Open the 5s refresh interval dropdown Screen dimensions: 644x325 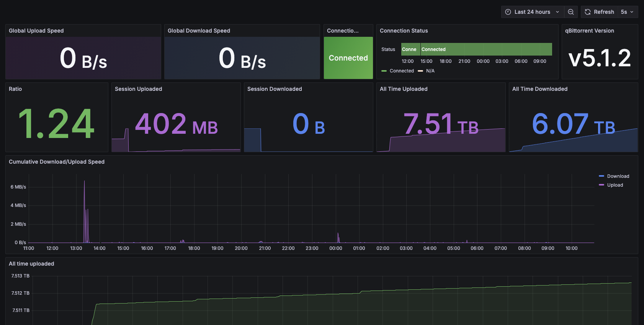click(x=627, y=12)
